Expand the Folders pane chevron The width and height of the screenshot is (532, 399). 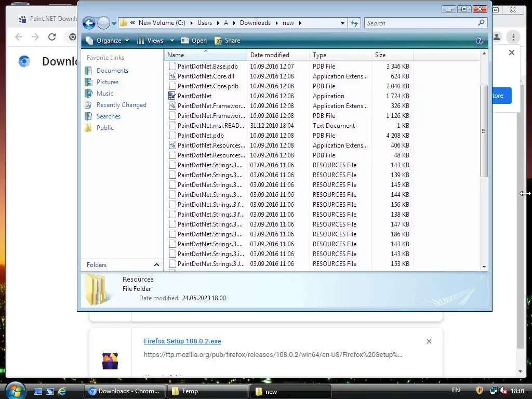156,264
